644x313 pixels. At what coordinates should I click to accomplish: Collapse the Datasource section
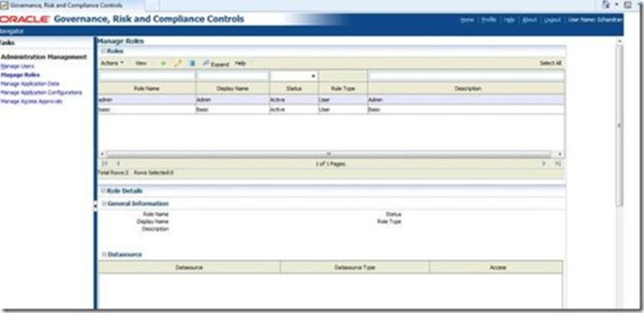tap(104, 254)
